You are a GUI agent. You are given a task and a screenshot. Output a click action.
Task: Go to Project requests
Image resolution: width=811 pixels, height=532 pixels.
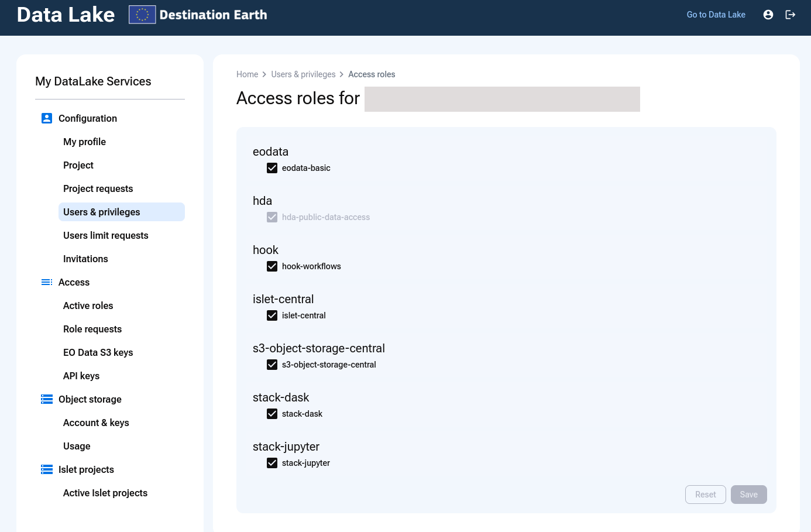(x=122, y=188)
